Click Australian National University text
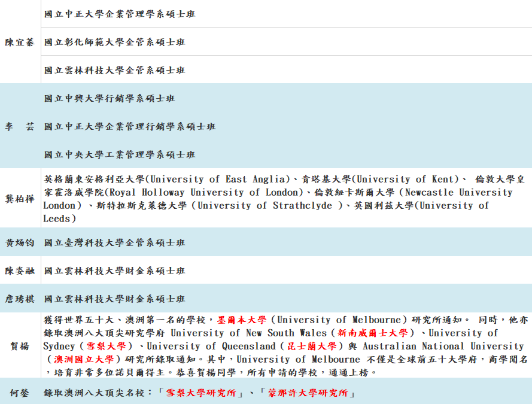Screen dimensions: 532x404 click(443, 346)
